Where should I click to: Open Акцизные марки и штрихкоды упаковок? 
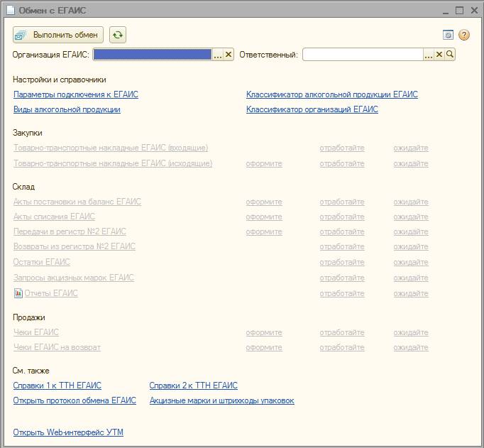pyautogui.click(x=222, y=400)
